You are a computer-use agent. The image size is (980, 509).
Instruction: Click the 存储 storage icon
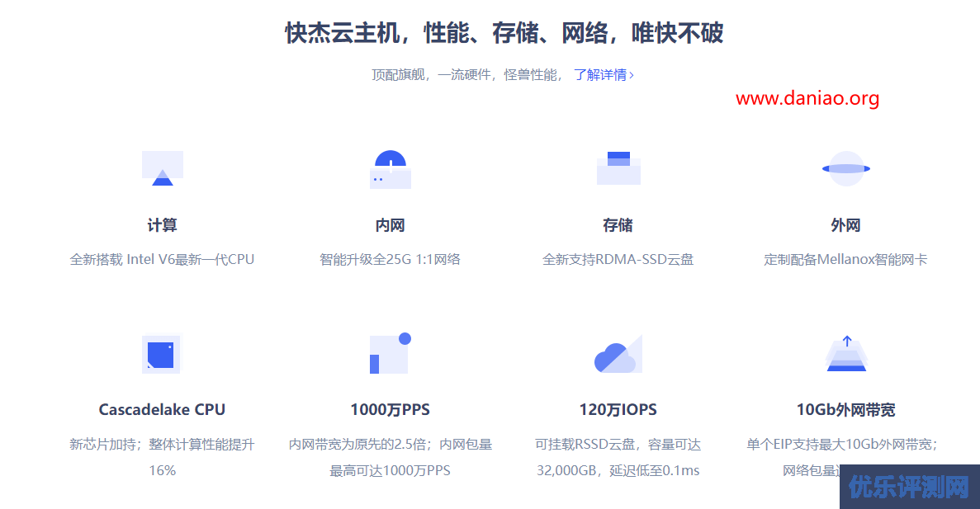pyautogui.click(x=618, y=168)
